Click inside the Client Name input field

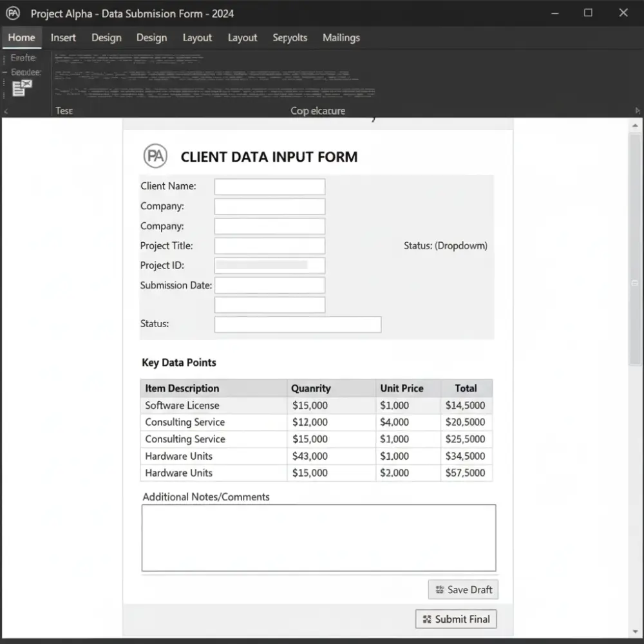tap(269, 186)
